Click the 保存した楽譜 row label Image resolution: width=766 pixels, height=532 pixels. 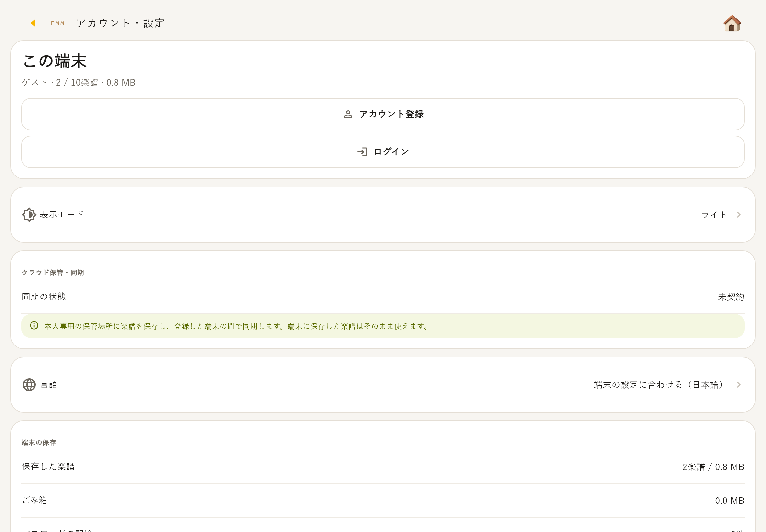[x=48, y=466]
